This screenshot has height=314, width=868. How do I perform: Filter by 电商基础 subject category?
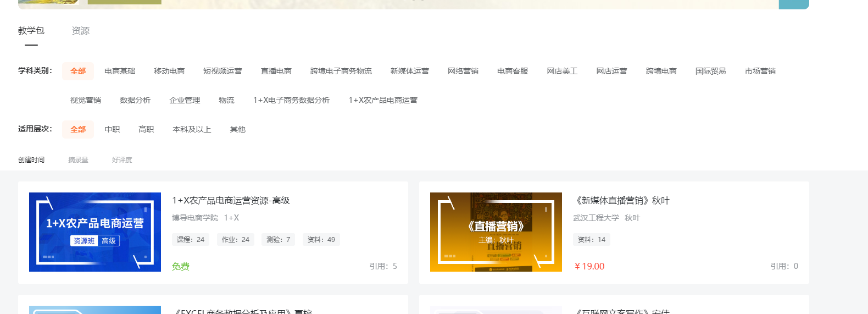[120, 71]
